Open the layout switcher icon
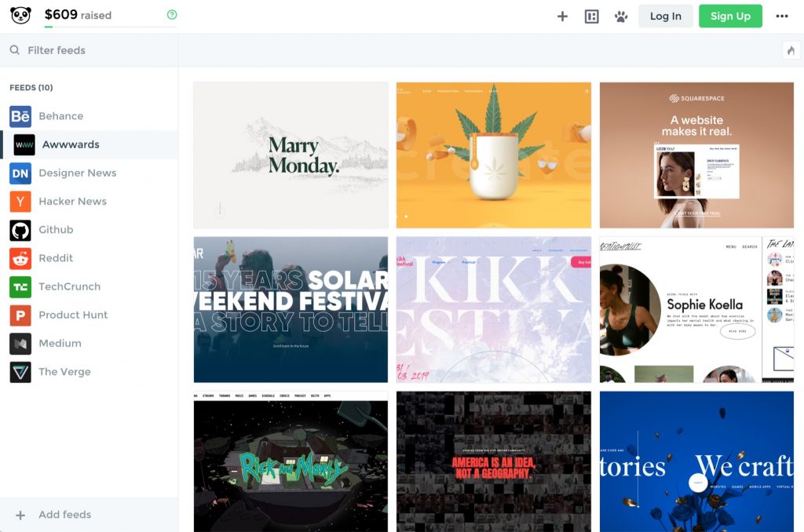This screenshot has height=532, width=804. (x=592, y=16)
